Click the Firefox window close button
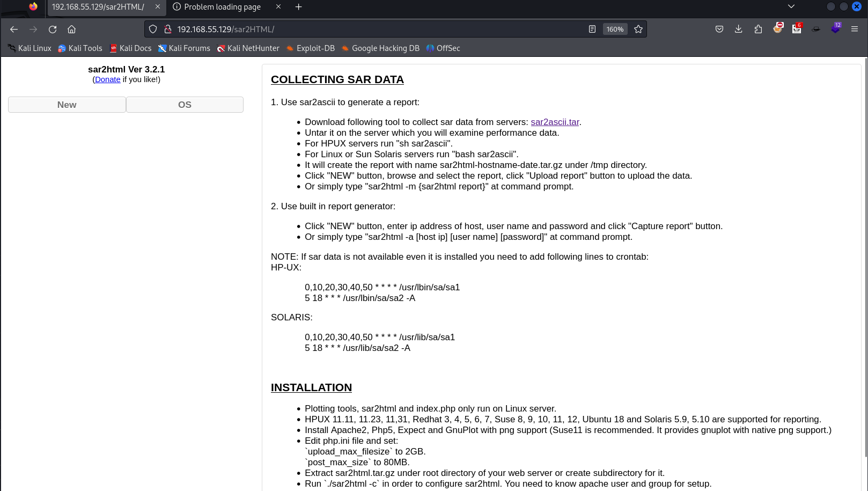This screenshot has height=491, width=868. (857, 6)
